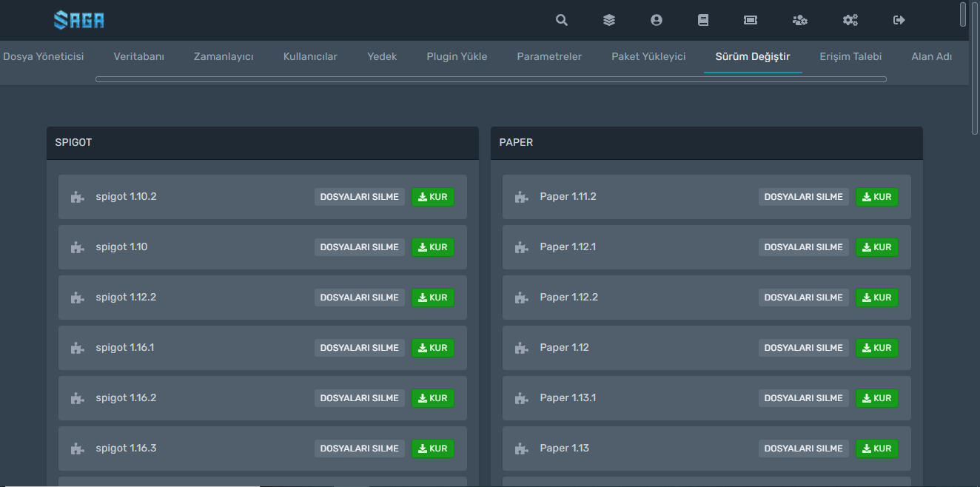Click puzzle icon beside spigot 1.10.2
The image size is (980, 487).
(x=77, y=197)
